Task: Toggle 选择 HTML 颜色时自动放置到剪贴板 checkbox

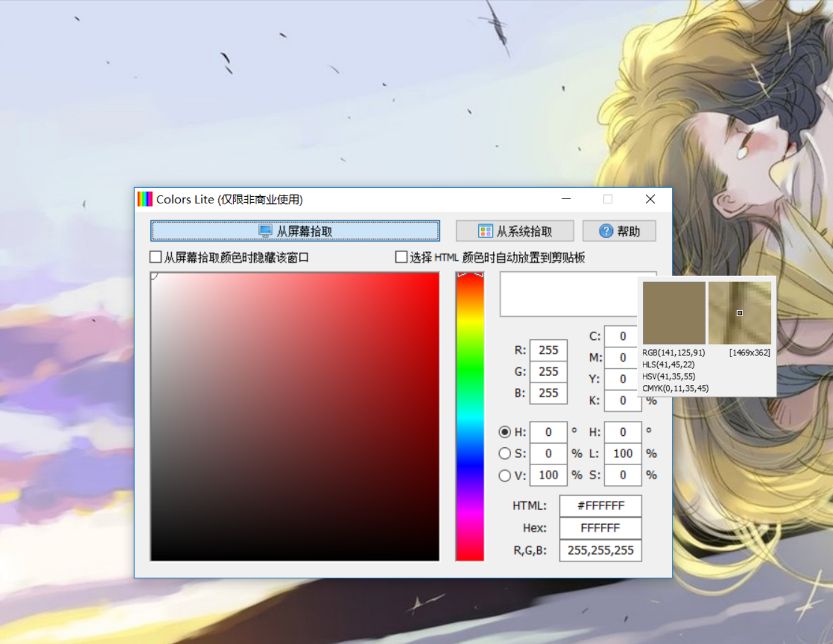Action: click(401, 257)
